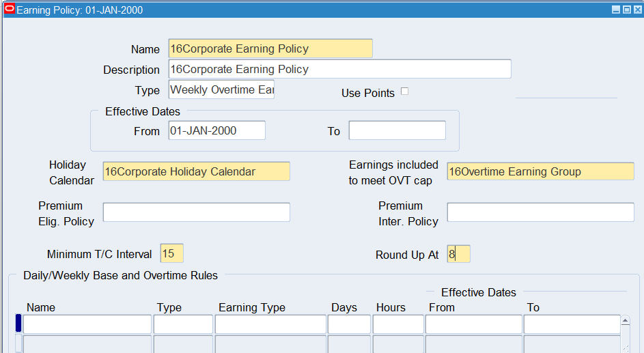Select the Earnings included to meet OVT cap field
Viewport: 644px width, 353px height.
(x=540, y=171)
